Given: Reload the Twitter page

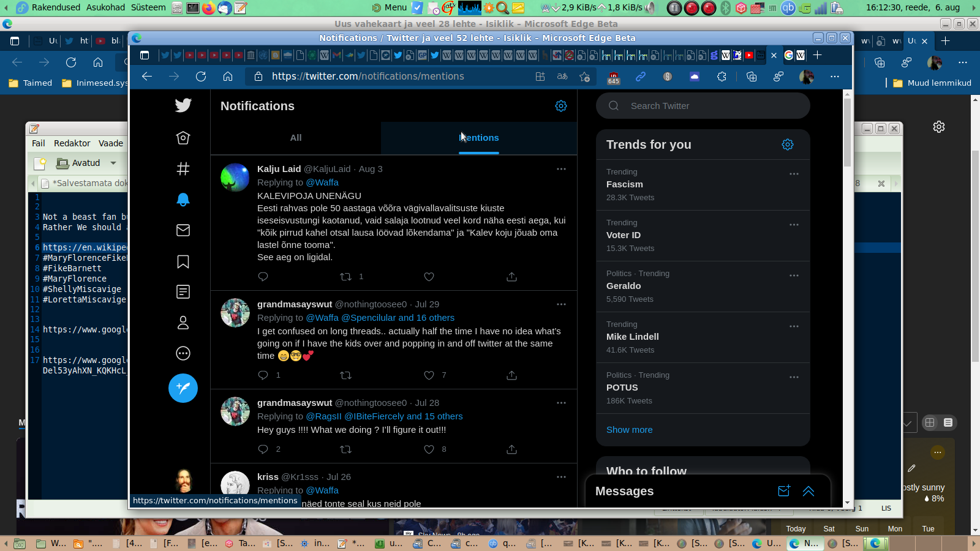Looking at the screenshot, I should [x=201, y=77].
